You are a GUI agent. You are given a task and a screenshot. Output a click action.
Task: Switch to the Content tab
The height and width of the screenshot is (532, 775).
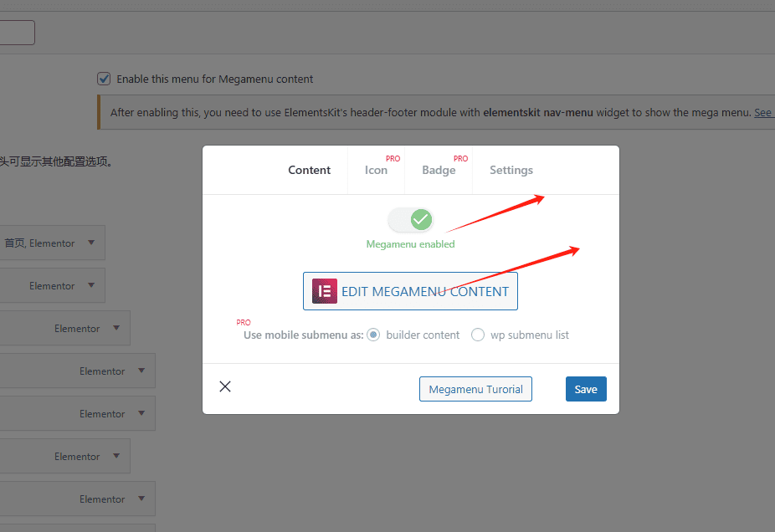pos(310,170)
